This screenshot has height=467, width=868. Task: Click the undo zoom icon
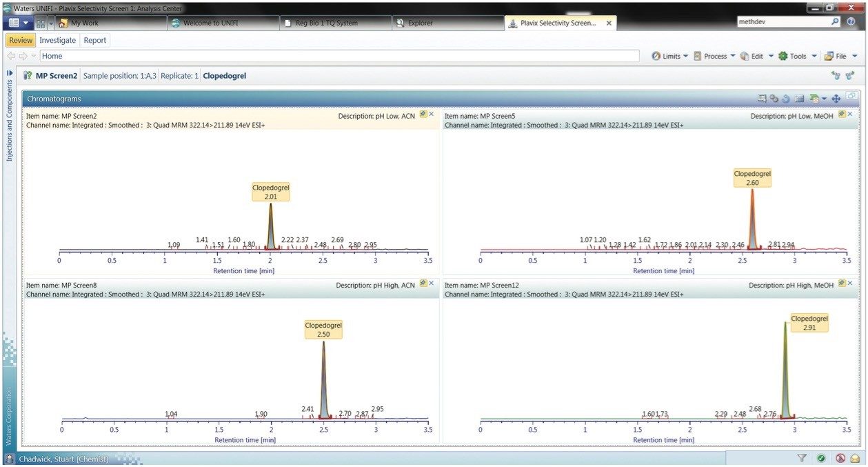point(786,99)
